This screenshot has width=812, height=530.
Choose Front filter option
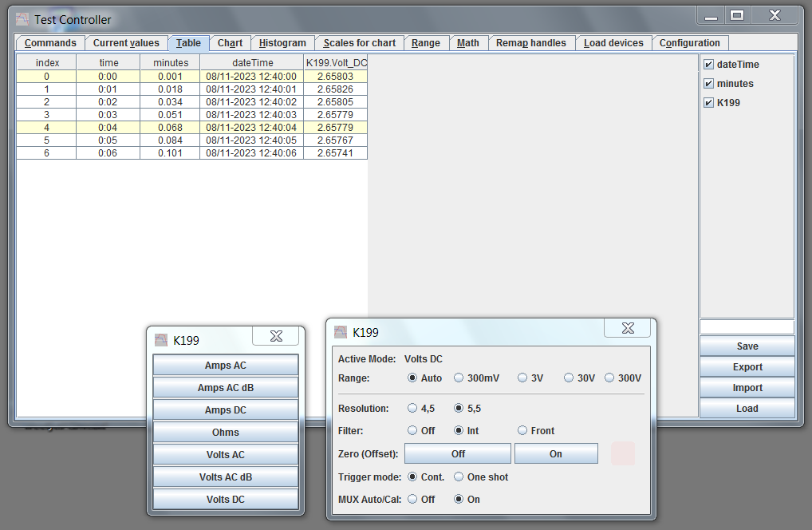pos(522,431)
